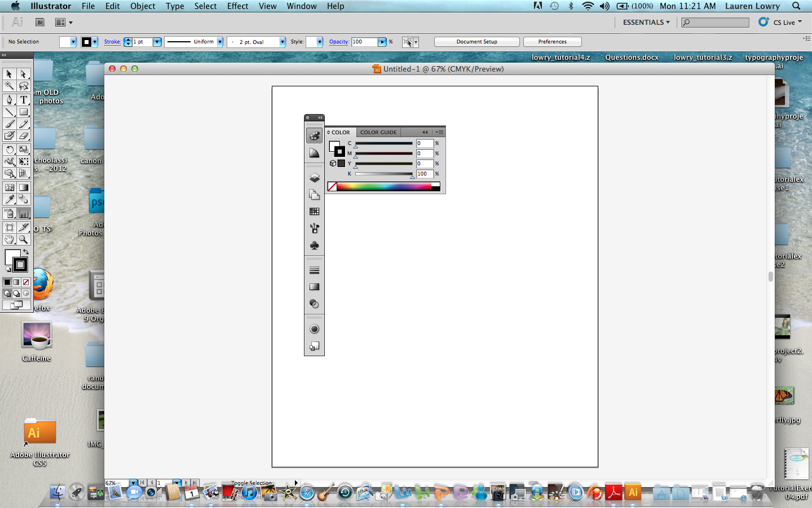
Task: Open the Swatches panel from the dock
Action: tap(314, 212)
